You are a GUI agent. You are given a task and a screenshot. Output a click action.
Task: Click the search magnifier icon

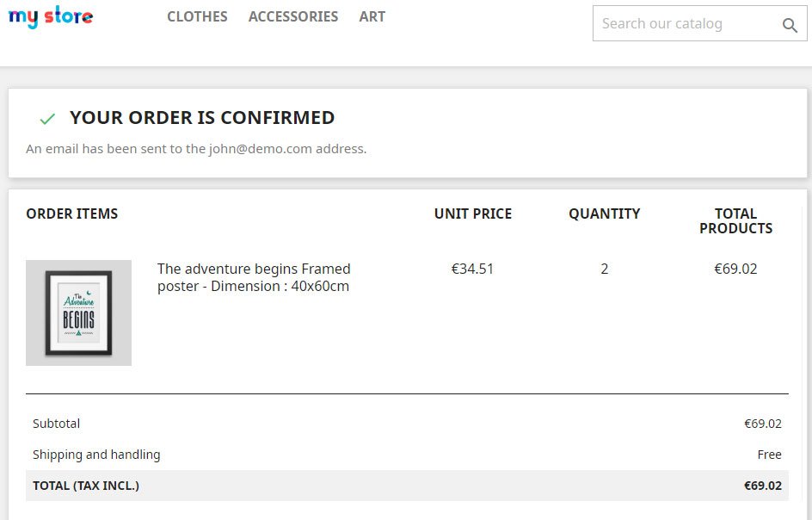(x=790, y=25)
